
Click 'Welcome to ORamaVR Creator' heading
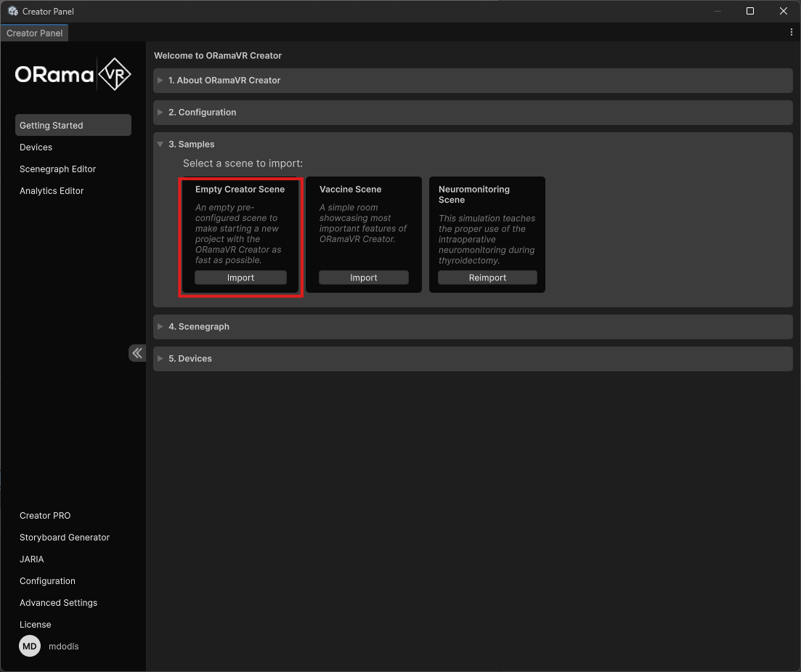point(218,56)
